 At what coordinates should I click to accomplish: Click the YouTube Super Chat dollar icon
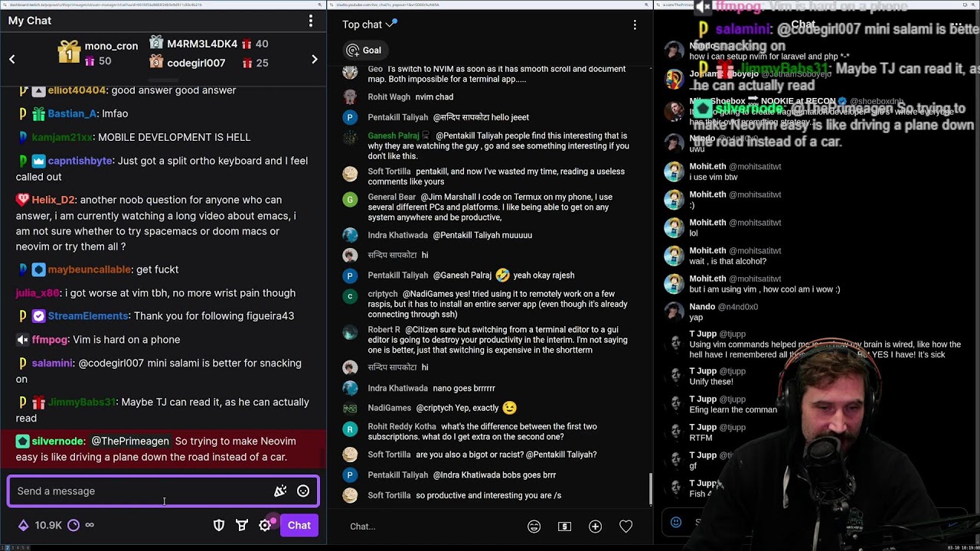tap(564, 527)
